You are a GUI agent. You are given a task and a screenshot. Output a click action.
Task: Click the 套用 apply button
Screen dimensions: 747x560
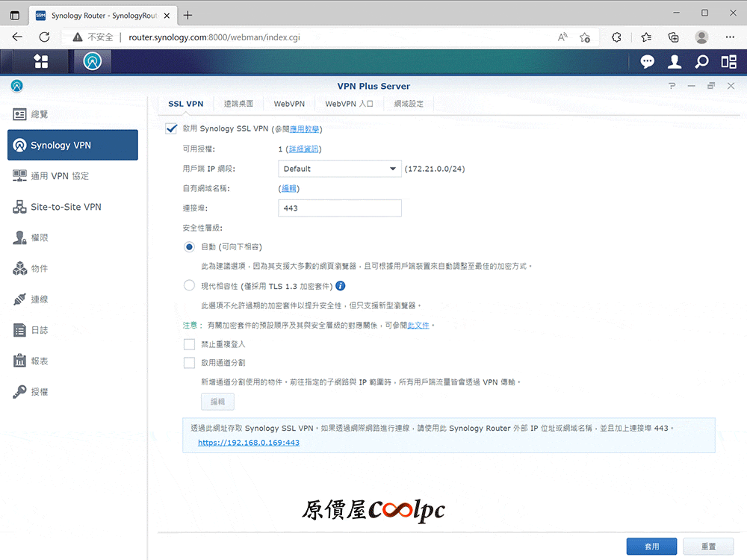(651, 547)
